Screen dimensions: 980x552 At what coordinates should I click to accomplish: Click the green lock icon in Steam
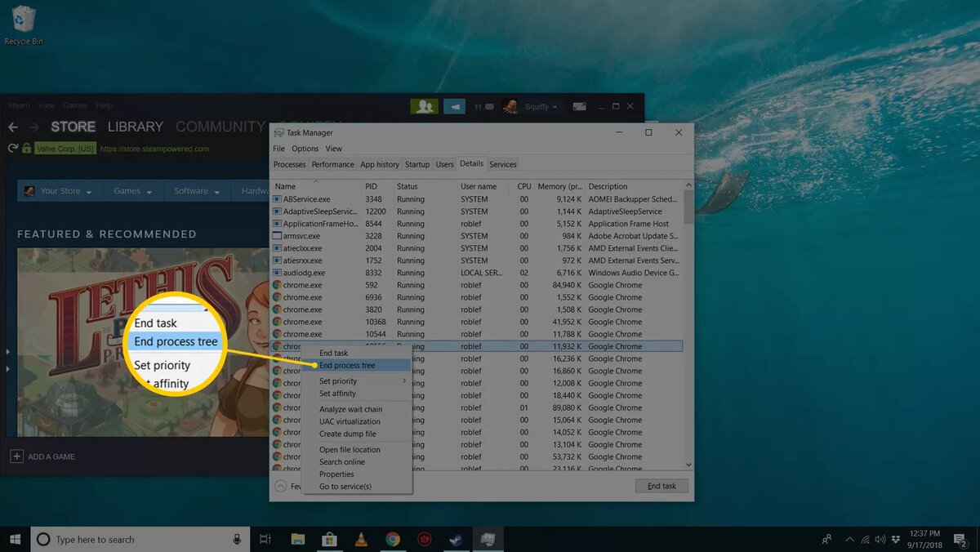click(x=27, y=149)
